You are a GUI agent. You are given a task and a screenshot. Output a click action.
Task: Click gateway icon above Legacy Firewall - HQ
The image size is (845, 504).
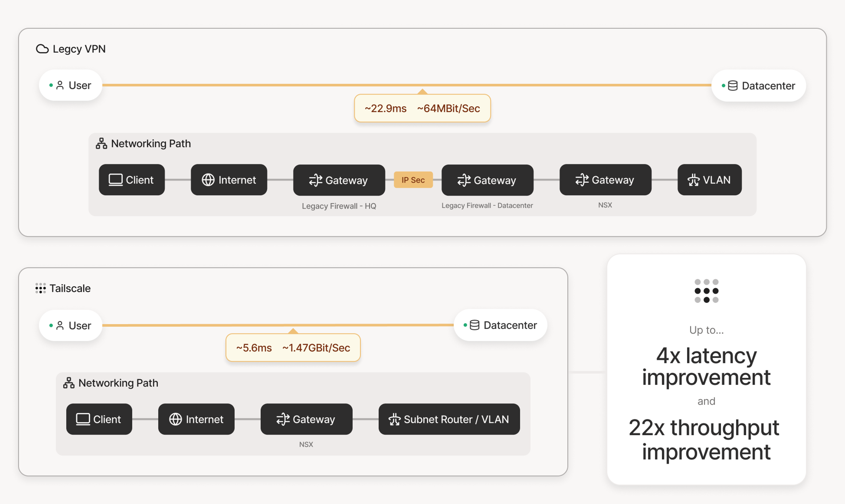tap(316, 180)
